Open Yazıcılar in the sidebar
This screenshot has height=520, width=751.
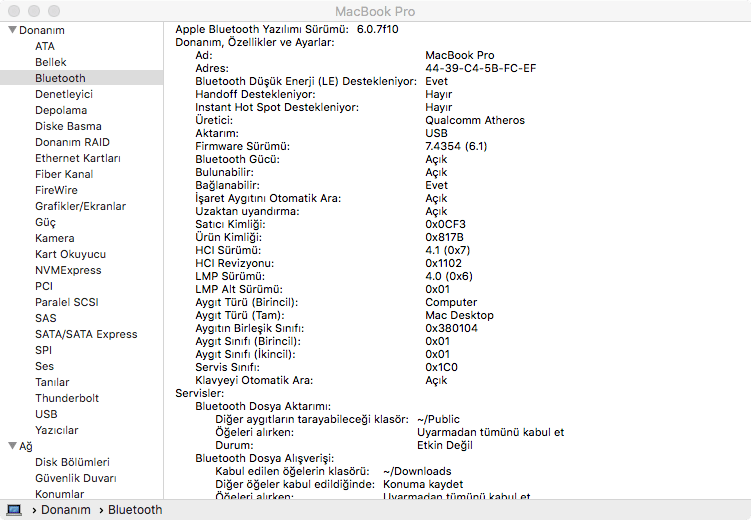57,430
